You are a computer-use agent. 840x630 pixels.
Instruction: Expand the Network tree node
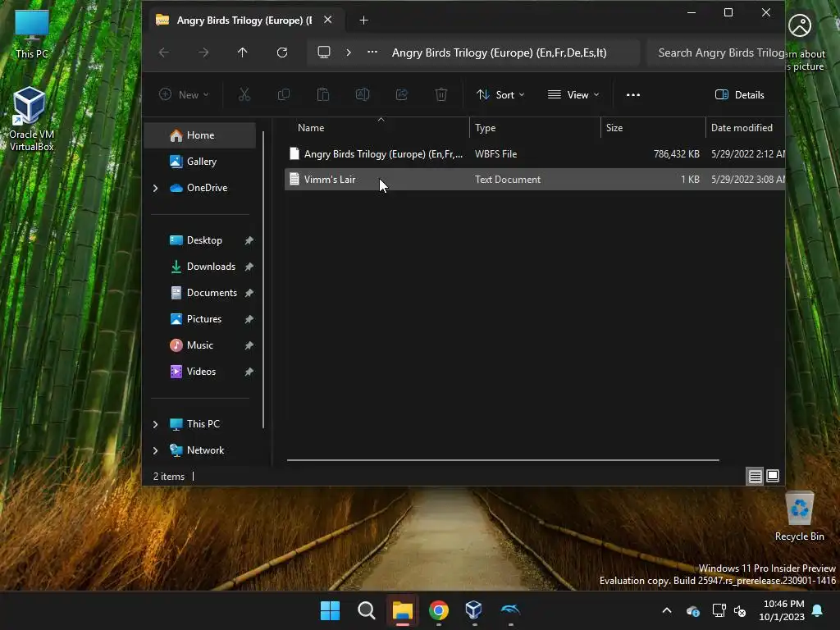[155, 450]
